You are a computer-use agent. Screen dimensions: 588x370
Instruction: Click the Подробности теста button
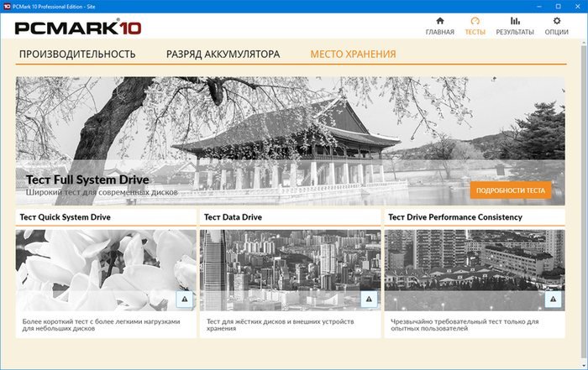coord(511,190)
